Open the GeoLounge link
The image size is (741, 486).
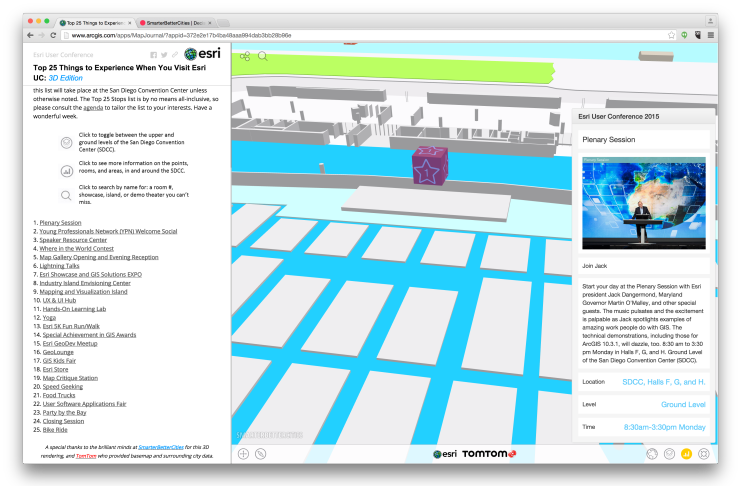point(58,352)
